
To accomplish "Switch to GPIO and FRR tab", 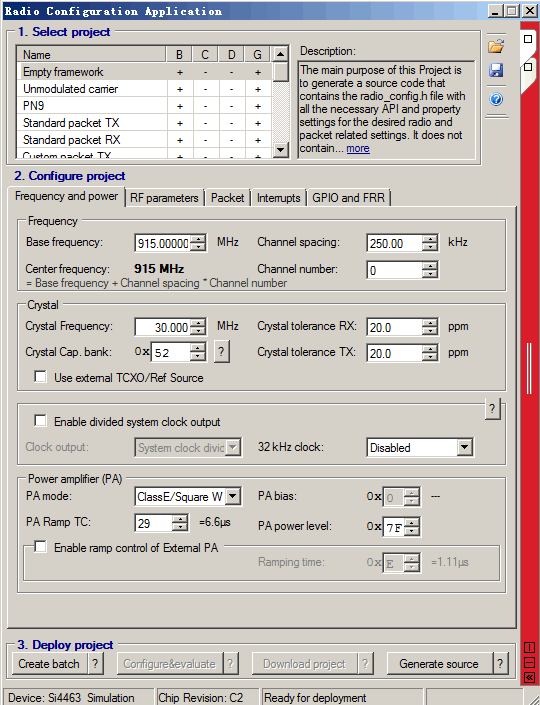I will point(348,198).
